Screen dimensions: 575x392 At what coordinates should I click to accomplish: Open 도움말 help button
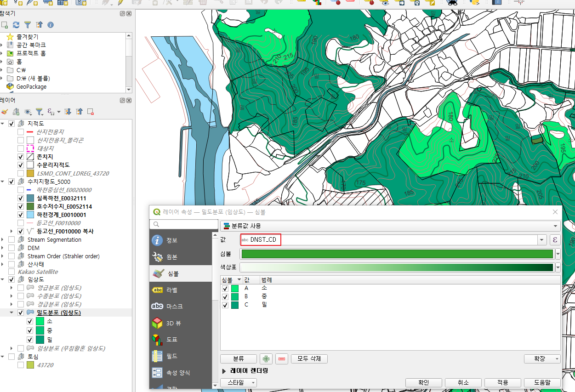tap(542, 382)
